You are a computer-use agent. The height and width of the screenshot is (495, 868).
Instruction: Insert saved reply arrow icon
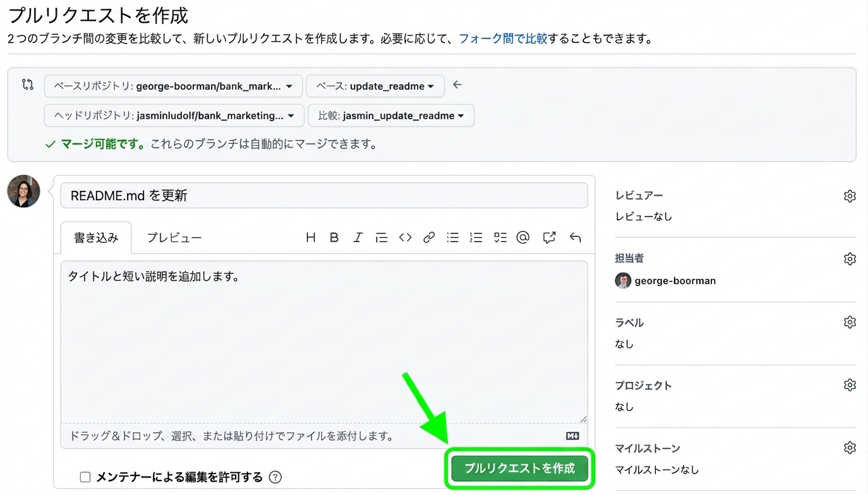coord(575,237)
